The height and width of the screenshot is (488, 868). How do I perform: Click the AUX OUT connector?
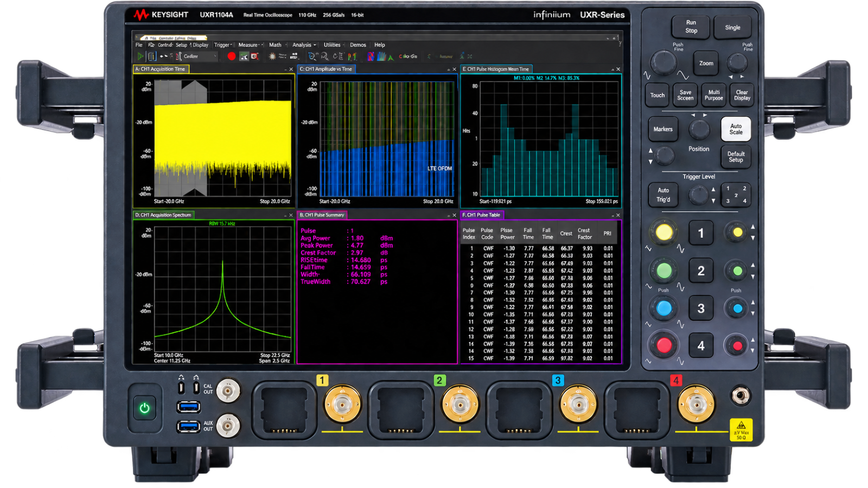228,426
